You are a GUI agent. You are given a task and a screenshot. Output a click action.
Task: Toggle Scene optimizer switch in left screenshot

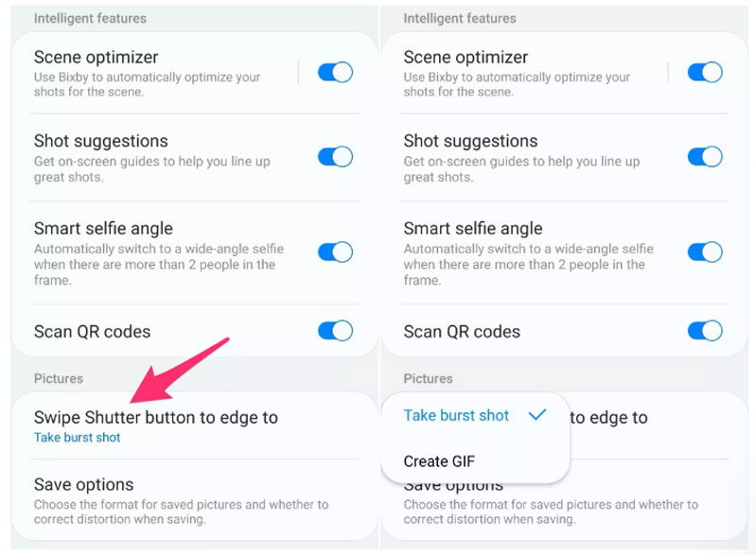pyautogui.click(x=335, y=73)
